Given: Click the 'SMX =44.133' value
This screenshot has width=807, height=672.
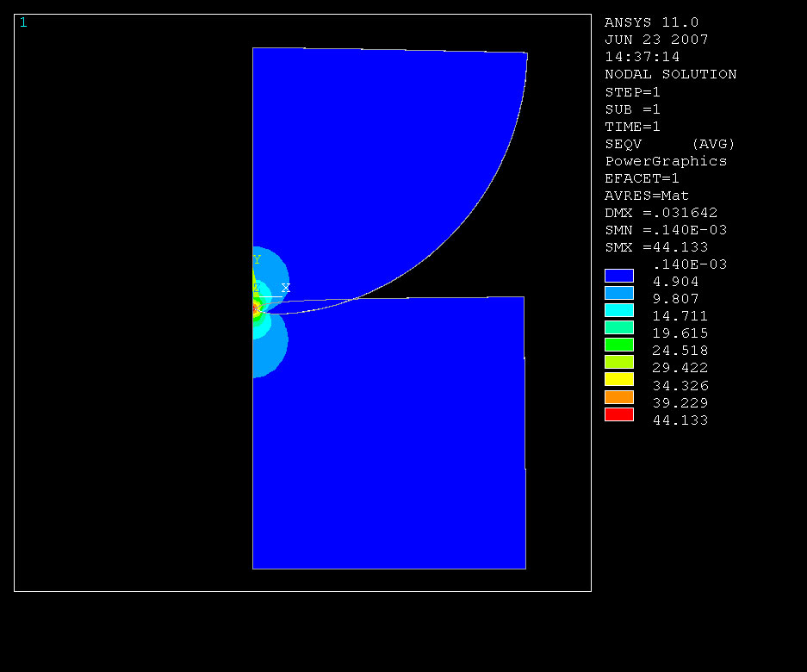Looking at the screenshot, I should pos(656,247).
